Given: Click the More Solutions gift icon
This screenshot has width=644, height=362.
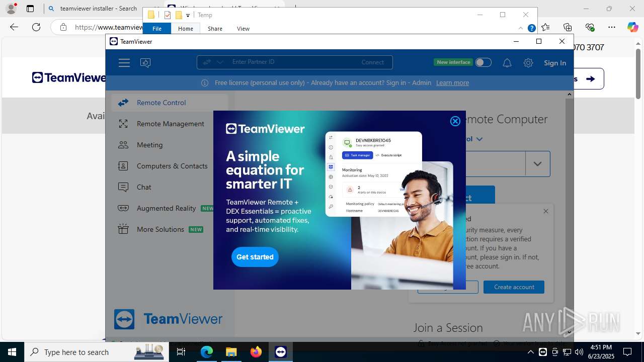Looking at the screenshot, I should pos(123,229).
